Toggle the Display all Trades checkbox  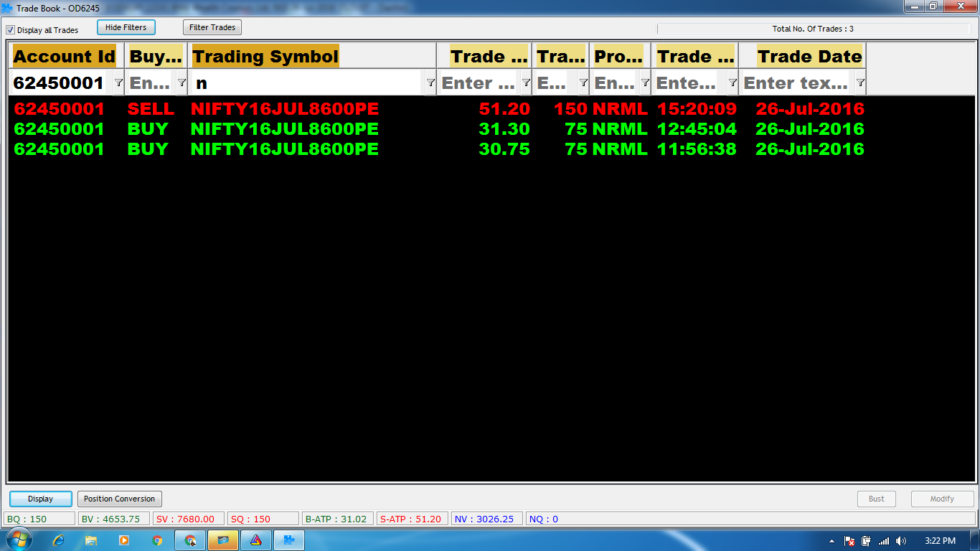click(11, 30)
